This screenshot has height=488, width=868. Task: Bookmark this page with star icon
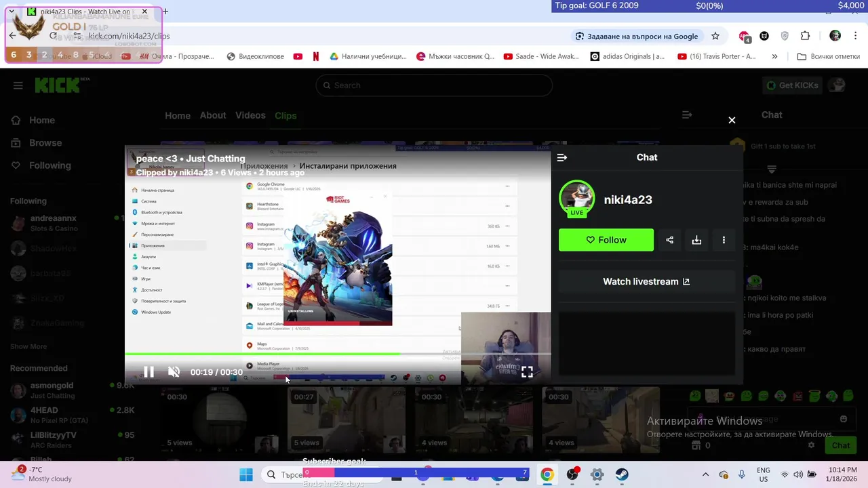click(x=715, y=36)
